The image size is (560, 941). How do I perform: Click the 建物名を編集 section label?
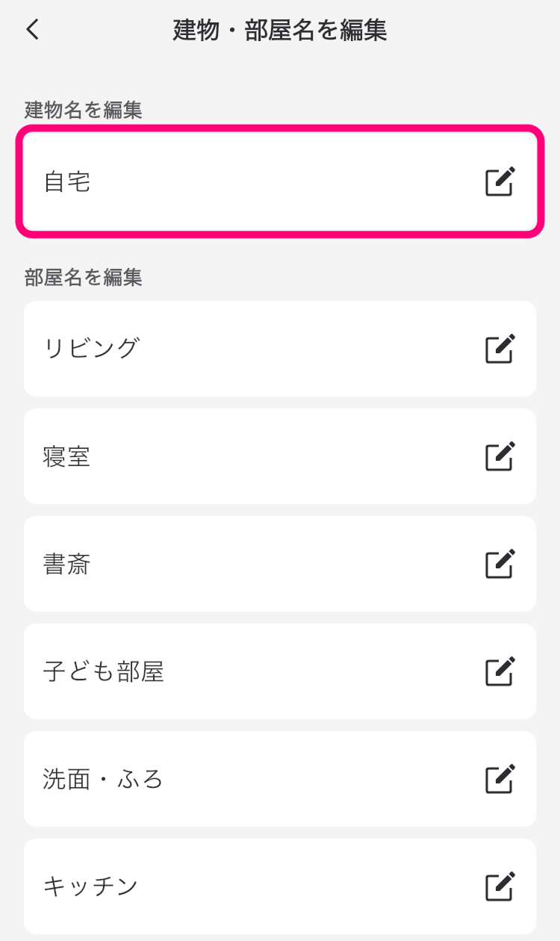(x=83, y=110)
